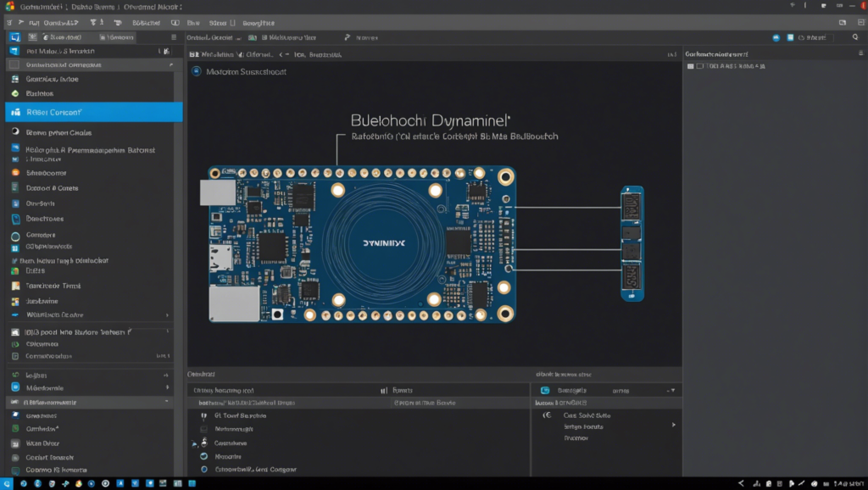Click the pause-bars icon beside 'Fonrts'
The width and height of the screenshot is (868, 490).
[384, 390]
